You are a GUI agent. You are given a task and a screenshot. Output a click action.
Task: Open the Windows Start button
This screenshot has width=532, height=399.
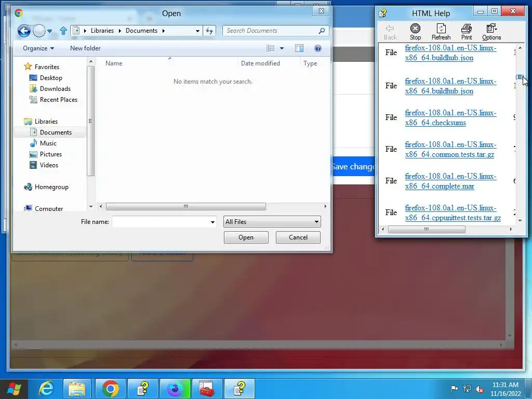coord(14,389)
